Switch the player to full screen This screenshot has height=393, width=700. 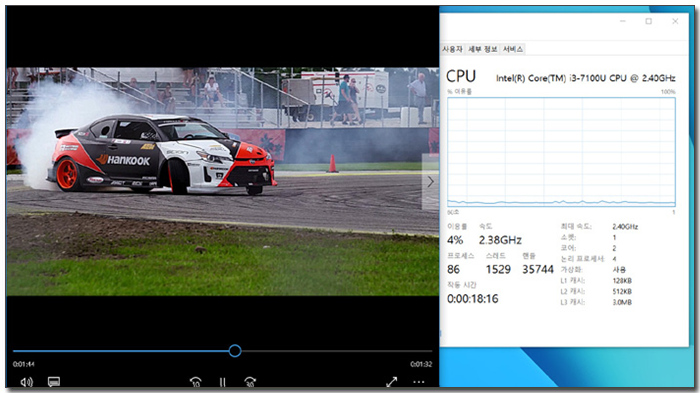coord(392,382)
